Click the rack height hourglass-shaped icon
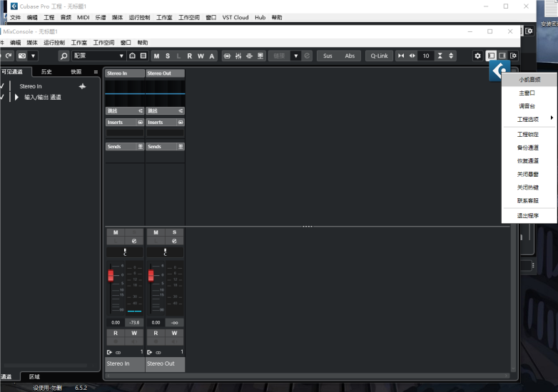 [440, 56]
